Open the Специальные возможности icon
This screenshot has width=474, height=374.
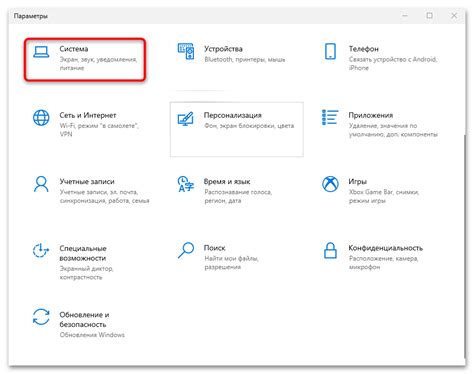click(41, 250)
